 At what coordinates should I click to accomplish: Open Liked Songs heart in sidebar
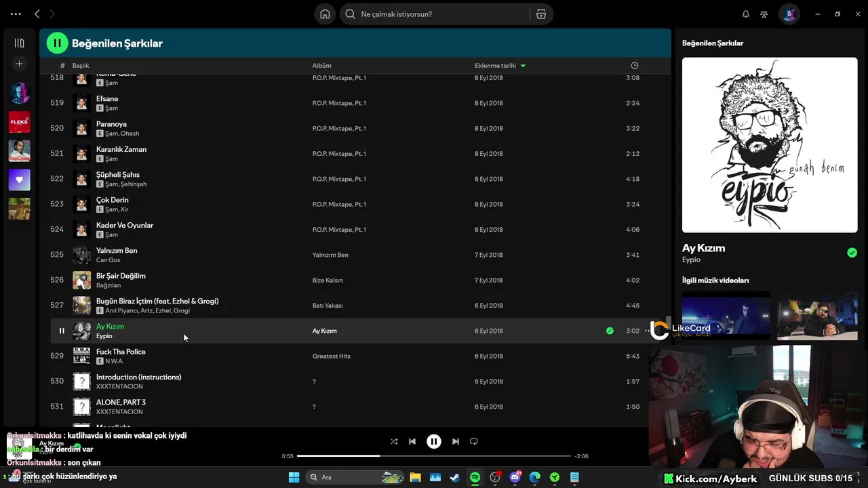click(19, 180)
